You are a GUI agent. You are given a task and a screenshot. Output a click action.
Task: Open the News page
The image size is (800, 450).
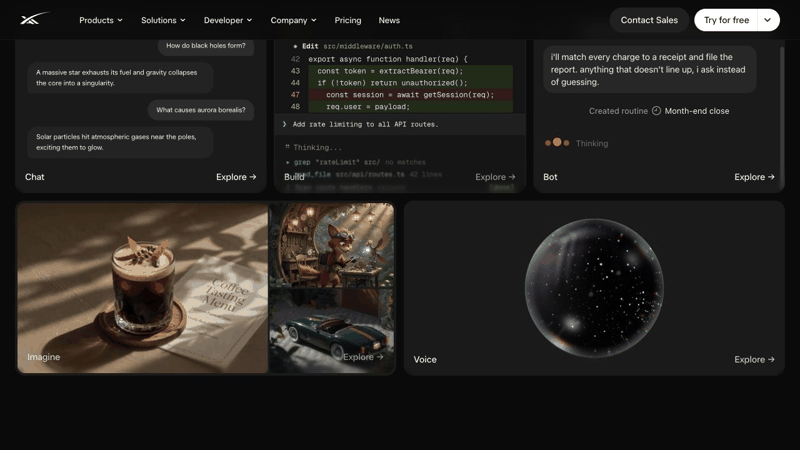389,20
